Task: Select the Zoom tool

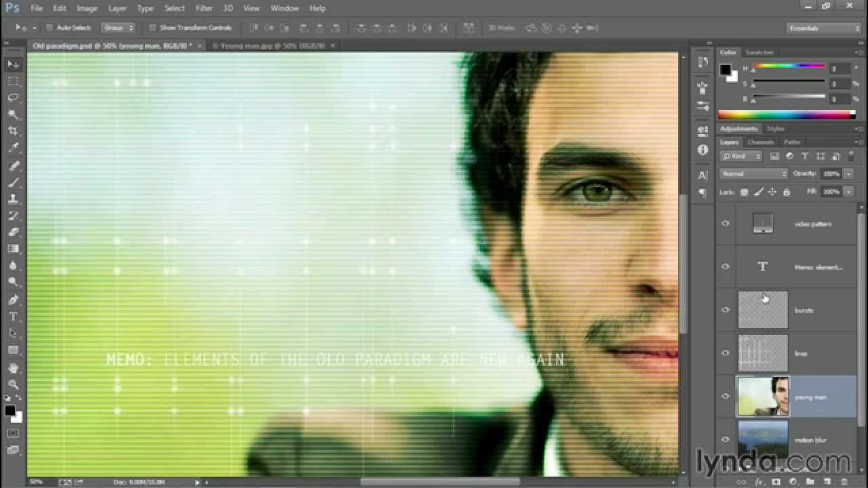Action: pos(13,384)
